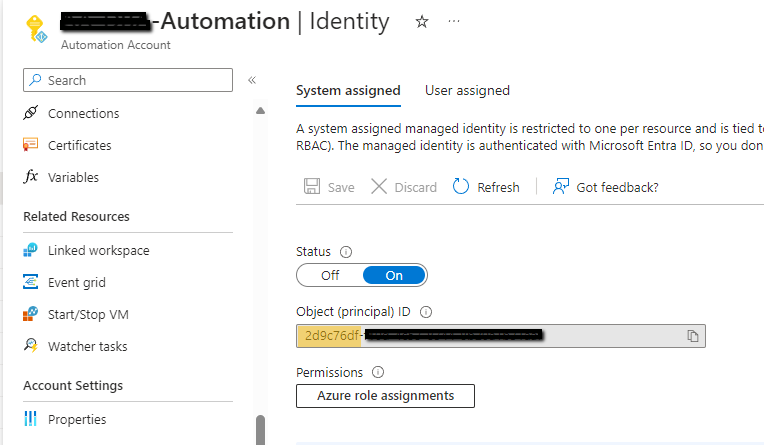Click the Refresh toolbar label
Screen dimensions: 764x445
click(x=498, y=188)
